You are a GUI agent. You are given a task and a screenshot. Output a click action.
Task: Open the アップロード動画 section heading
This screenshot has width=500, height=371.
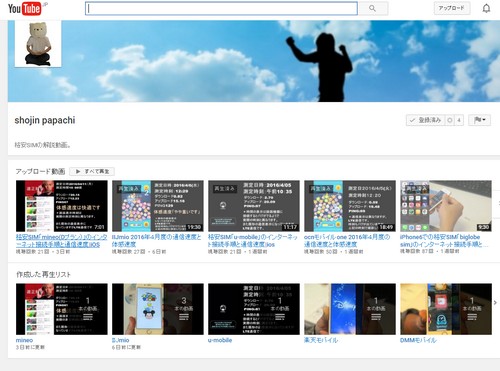(x=40, y=171)
